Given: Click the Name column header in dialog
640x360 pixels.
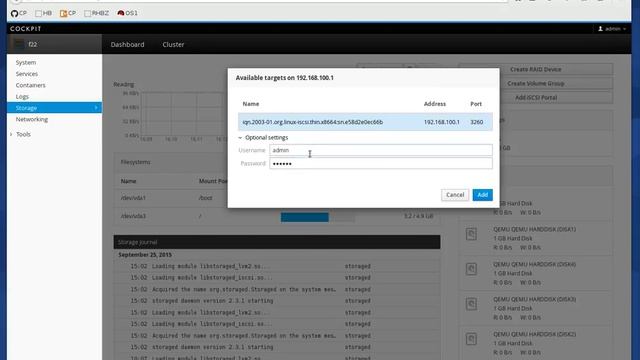Looking at the screenshot, I should [251, 104].
